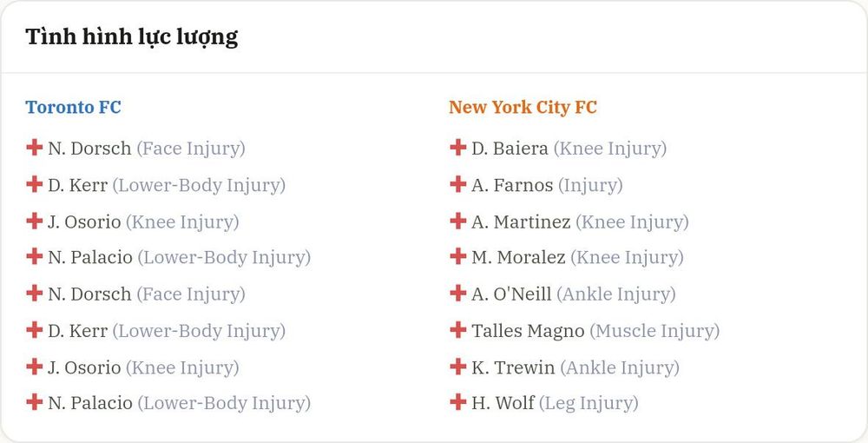
Task: Click the injury cross icon beside H. Wolf
Action: [x=457, y=402]
